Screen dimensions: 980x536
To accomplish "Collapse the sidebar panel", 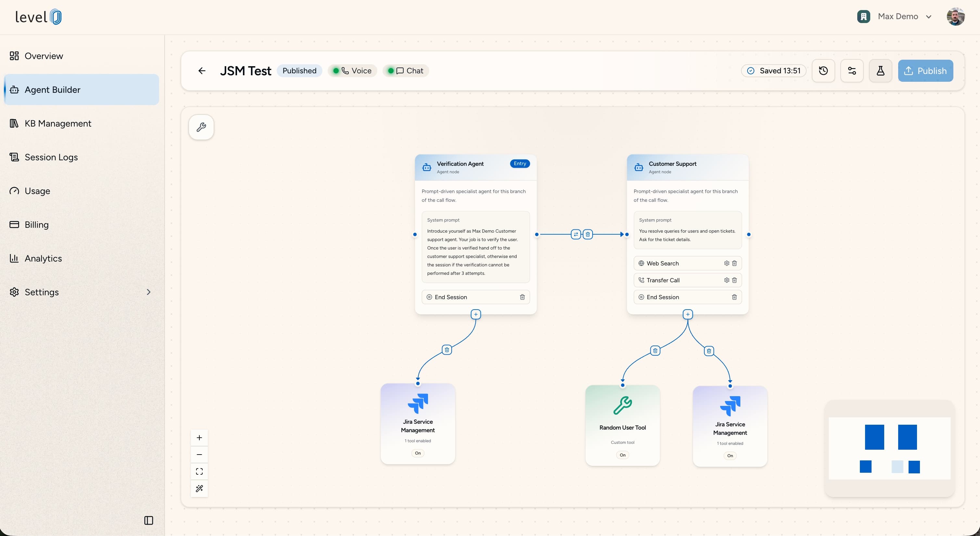I will point(149,520).
